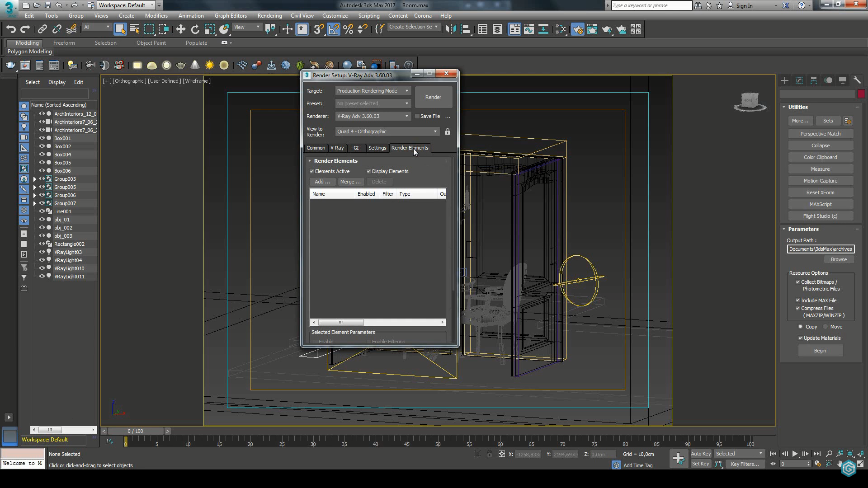The image size is (868, 488).
Task: Toggle the Update Materials checkbox
Action: tap(801, 338)
